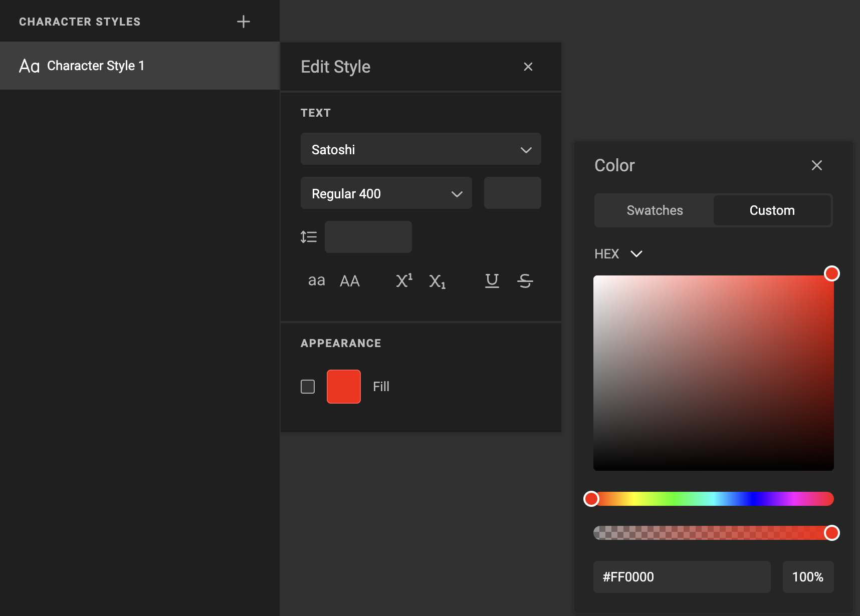Toggle underline formatting
860x616 pixels.
pos(492,281)
